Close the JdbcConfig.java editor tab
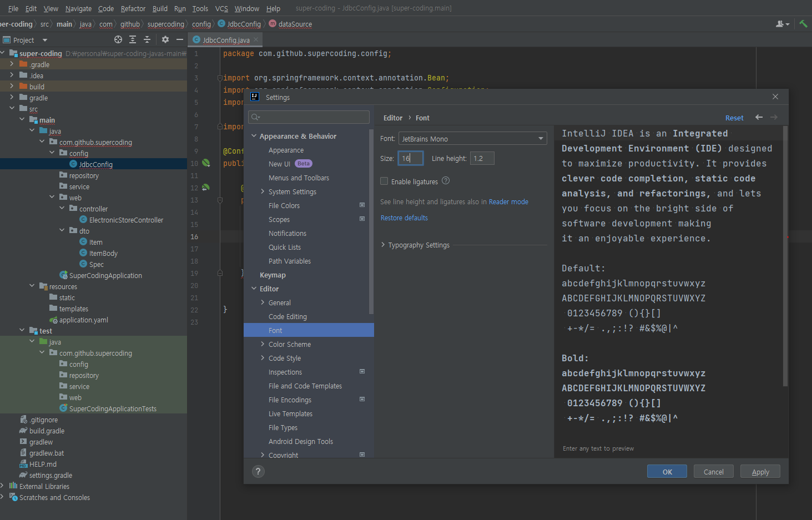 tap(256, 39)
